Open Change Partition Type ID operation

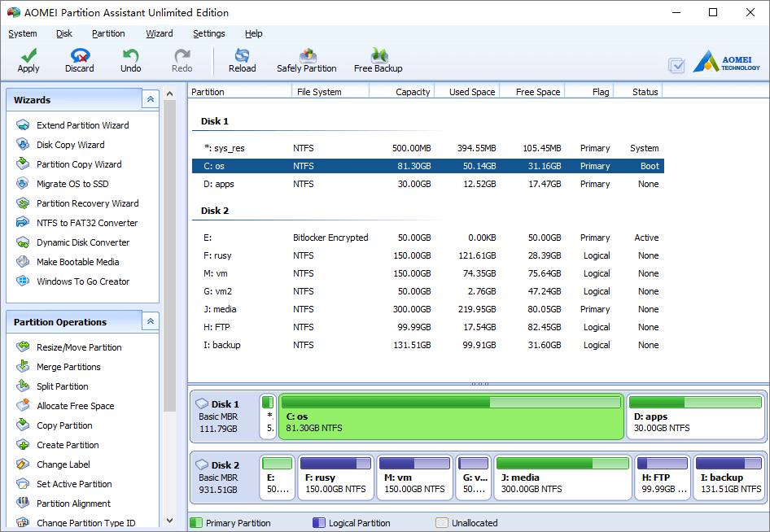[x=77, y=523]
